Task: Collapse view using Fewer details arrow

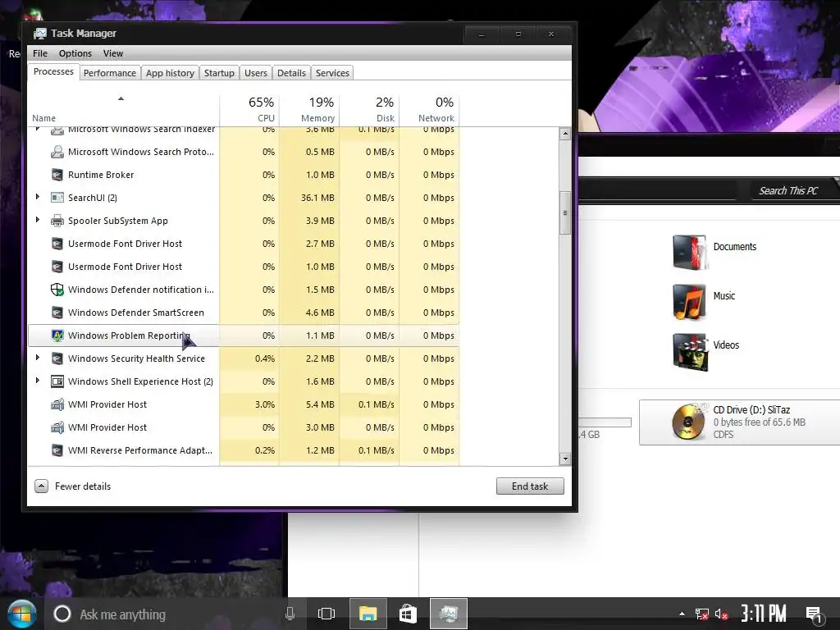Action: [x=41, y=486]
